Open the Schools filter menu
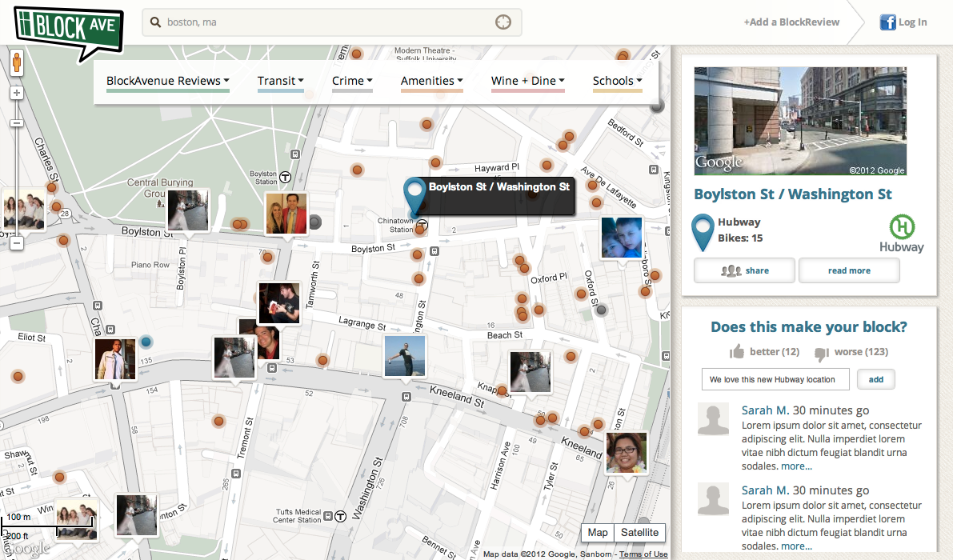This screenshot has height=560, width=953. pos(618,81)
